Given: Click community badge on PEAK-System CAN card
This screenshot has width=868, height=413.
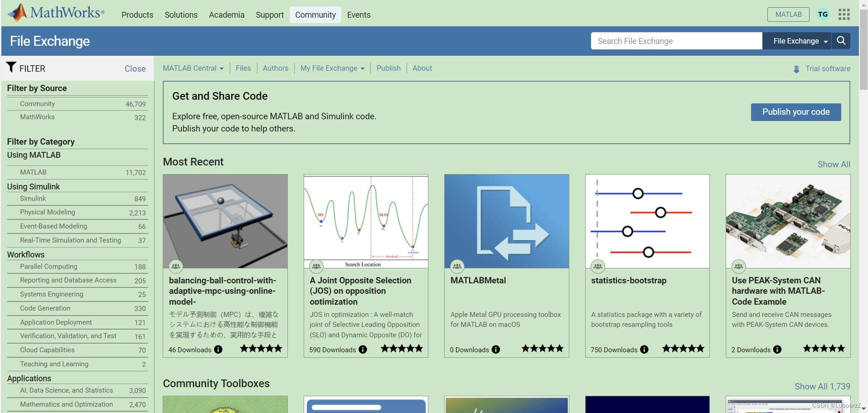Looking at the screenshot, I should pyautogui.click(x=739, y=267).
